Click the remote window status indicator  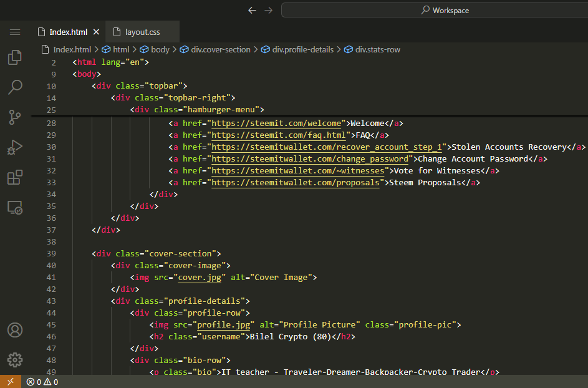10,382
